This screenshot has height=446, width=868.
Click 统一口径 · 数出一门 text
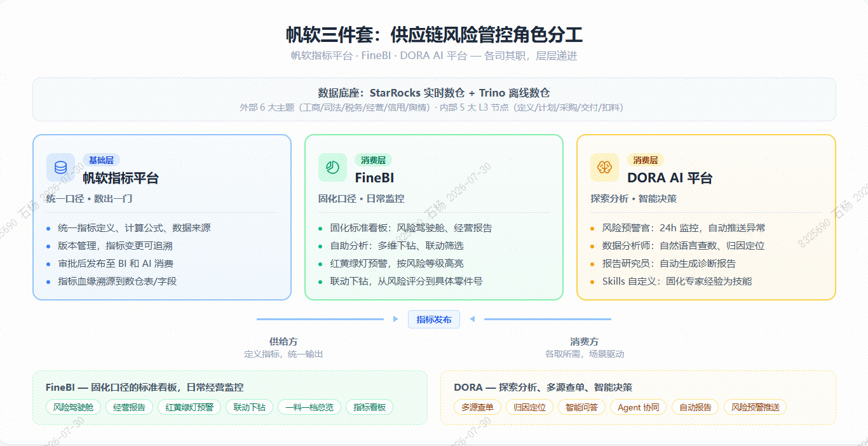[90, 199]
